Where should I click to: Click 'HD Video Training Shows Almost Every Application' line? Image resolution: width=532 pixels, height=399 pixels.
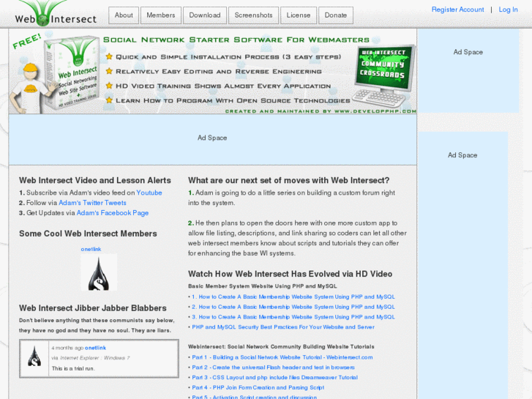(223, 86)
